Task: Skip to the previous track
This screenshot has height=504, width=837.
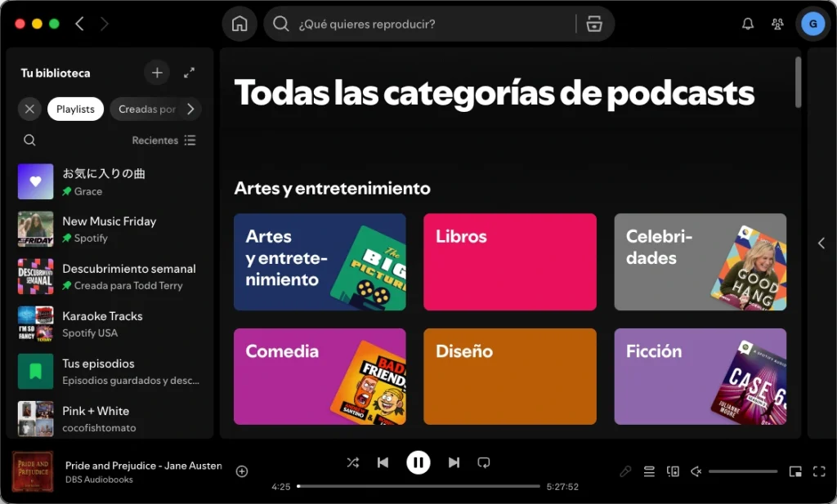Action: pos(383,462)
